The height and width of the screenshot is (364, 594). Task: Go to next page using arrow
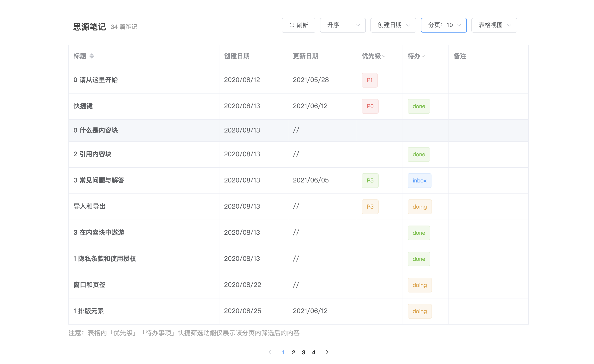[x=327, y=352]
